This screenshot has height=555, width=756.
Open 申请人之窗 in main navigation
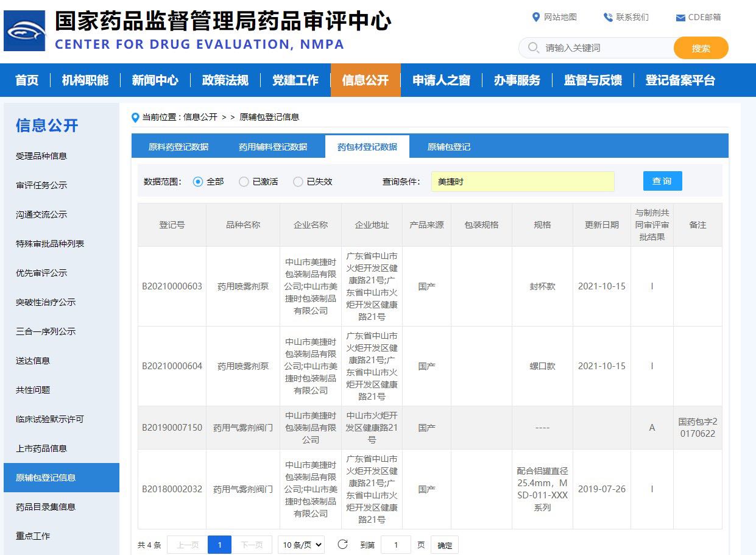coord(441,80)
